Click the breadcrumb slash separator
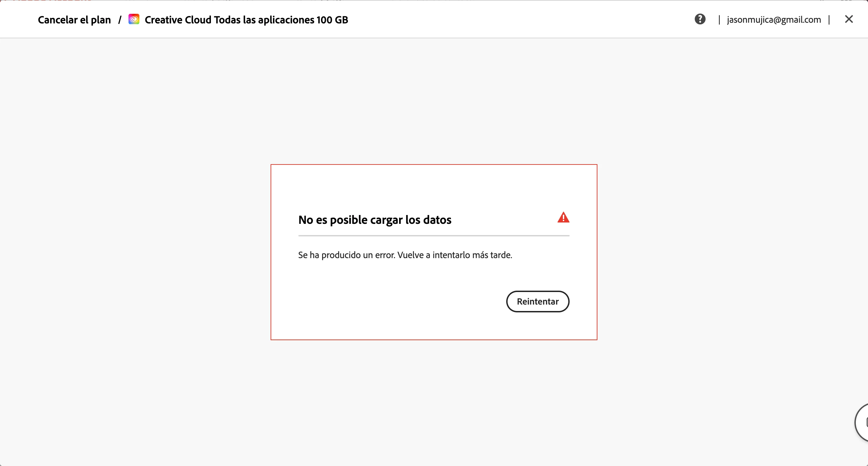Viewport: 868px width, 466px height. pos(120,20)
